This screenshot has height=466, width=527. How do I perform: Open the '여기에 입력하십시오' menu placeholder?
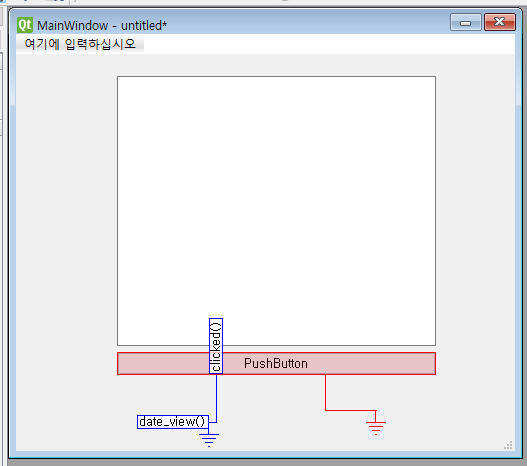(80, 44)
